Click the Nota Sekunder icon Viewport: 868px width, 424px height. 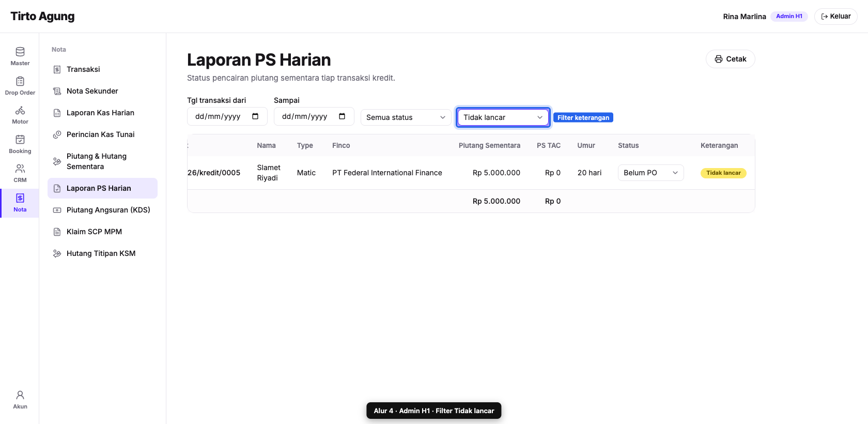(x=57, y=91)
